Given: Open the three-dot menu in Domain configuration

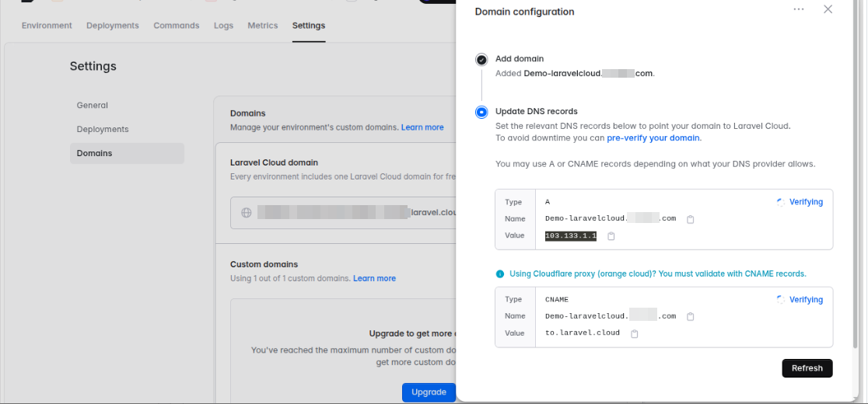Looking at the screenshot, I should [x=798, y=9].
